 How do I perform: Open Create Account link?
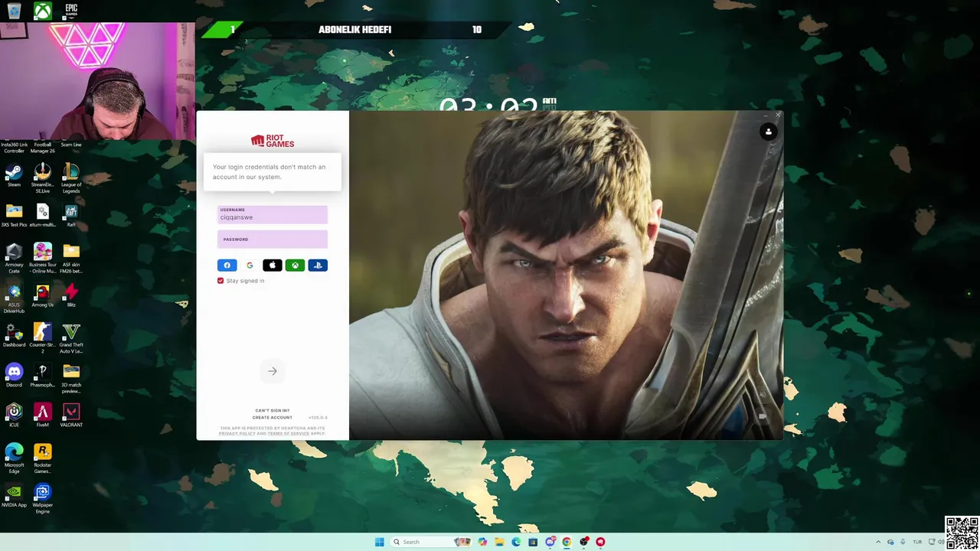273,418
